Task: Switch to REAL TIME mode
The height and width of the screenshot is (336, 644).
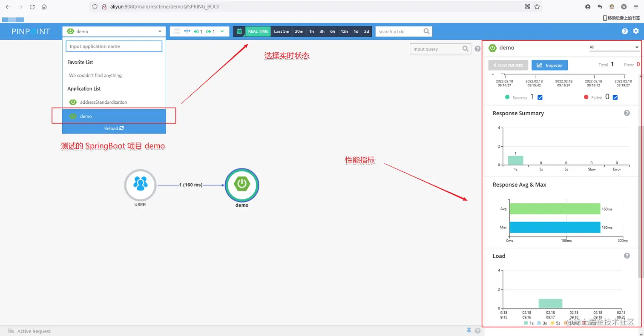Action: point(258,31)
